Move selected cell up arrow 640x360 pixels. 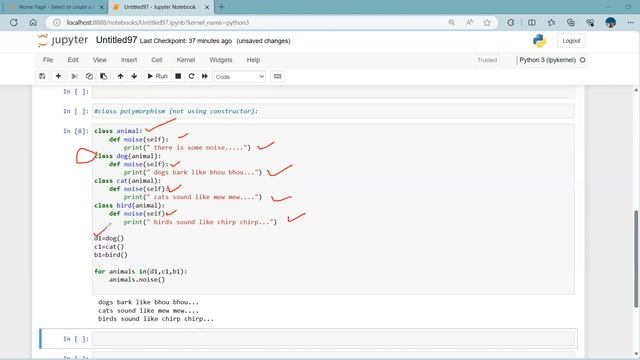tap(120, 76)
